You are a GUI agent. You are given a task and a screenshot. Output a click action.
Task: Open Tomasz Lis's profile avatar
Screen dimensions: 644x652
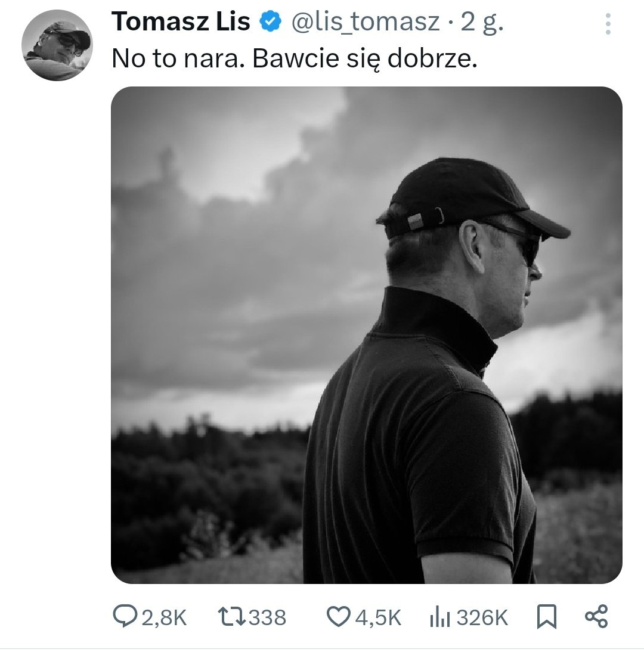57,45
